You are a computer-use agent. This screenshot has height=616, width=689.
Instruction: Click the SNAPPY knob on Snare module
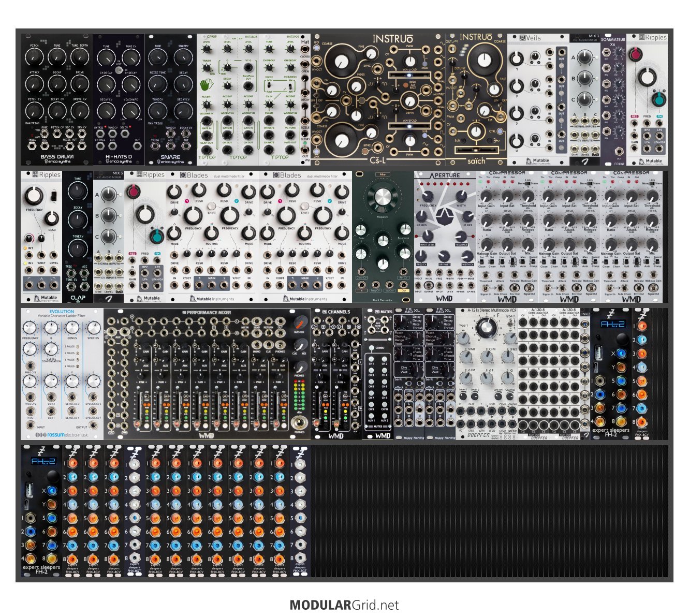[183, 57]
